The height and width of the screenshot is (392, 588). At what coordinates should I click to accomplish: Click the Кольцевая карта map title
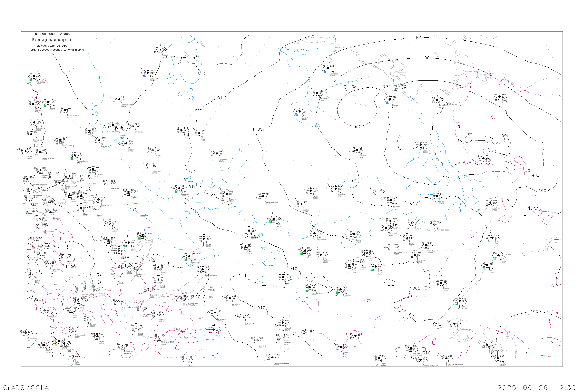(51, 40)
